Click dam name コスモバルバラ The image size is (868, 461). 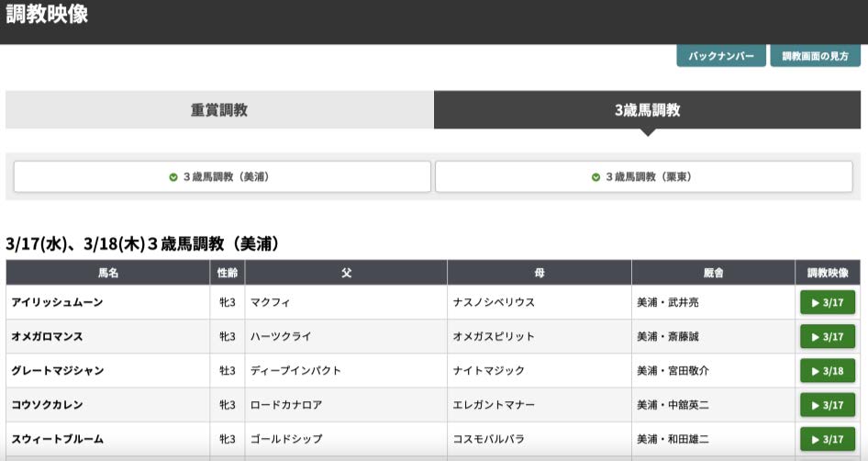(x=489, y=439)
